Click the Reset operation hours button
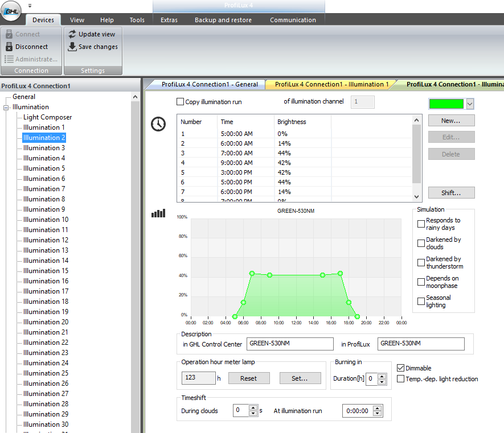 click(x=249, y=378)
